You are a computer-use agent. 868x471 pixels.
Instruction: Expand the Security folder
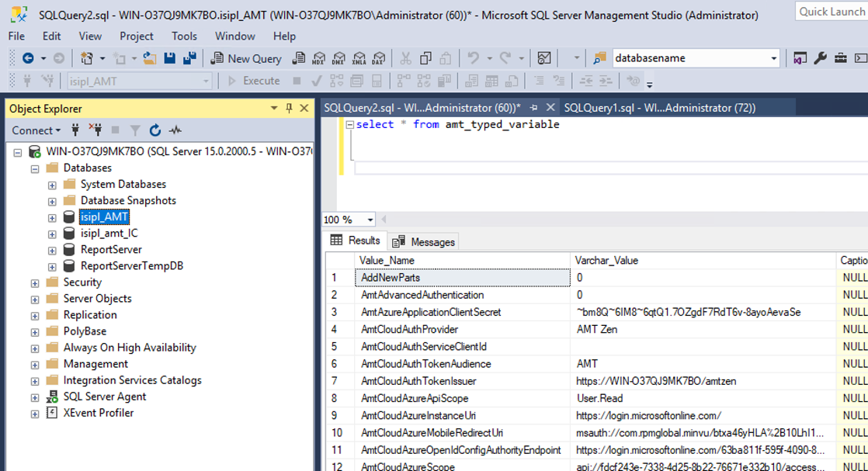click(x=35, y=282)
